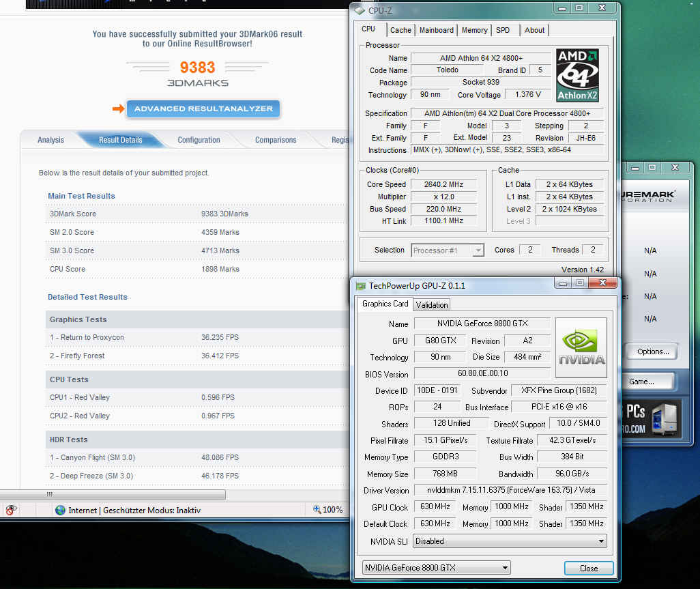Screen dimensions: 700x589
Task: Click the Version 1.42 label in CPU-Z
Action: point(582,270)
